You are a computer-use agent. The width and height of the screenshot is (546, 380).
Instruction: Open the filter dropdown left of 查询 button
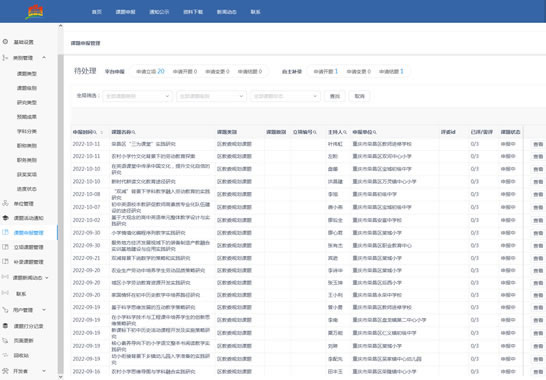(x=285, y=96)
